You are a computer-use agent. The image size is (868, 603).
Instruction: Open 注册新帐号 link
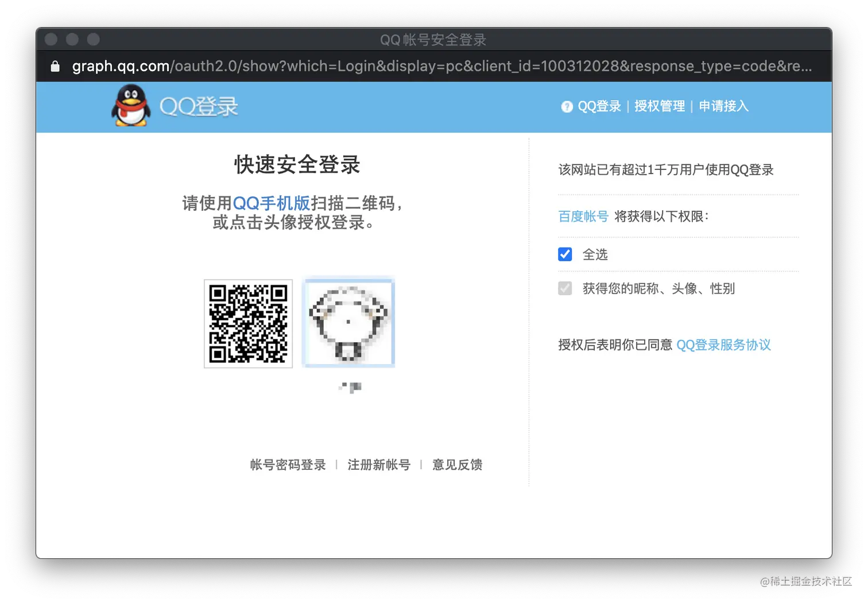click(x=379, y=465)
